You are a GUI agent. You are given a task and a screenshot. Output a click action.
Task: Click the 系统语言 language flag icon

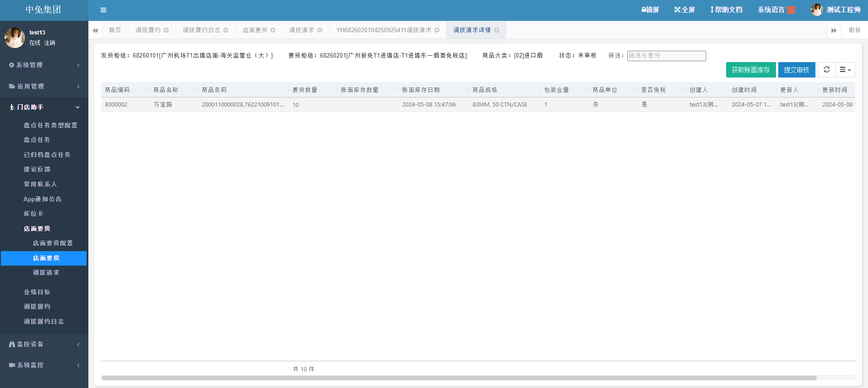791,10
